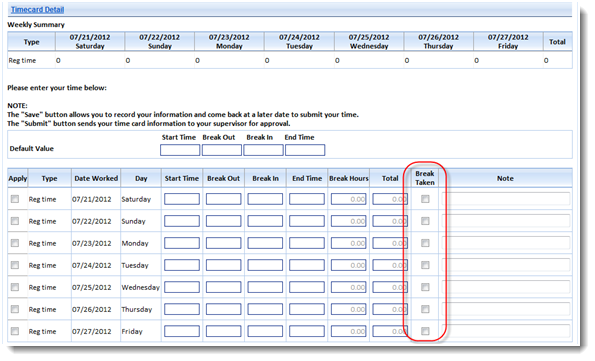The image size is (595, 361).
Task: Click the Default Value Start Time field
Action: (x=180, y=150)
